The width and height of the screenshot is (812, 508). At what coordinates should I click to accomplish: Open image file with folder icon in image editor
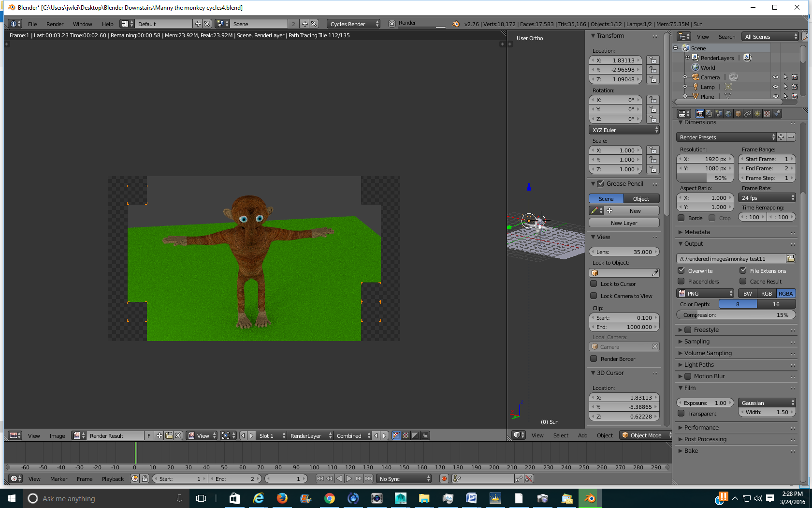point(169,435)
